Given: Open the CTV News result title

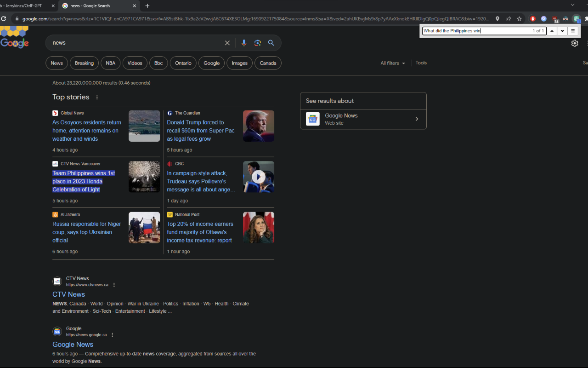Looking at the screenshot, I should (x=68, y=294).
